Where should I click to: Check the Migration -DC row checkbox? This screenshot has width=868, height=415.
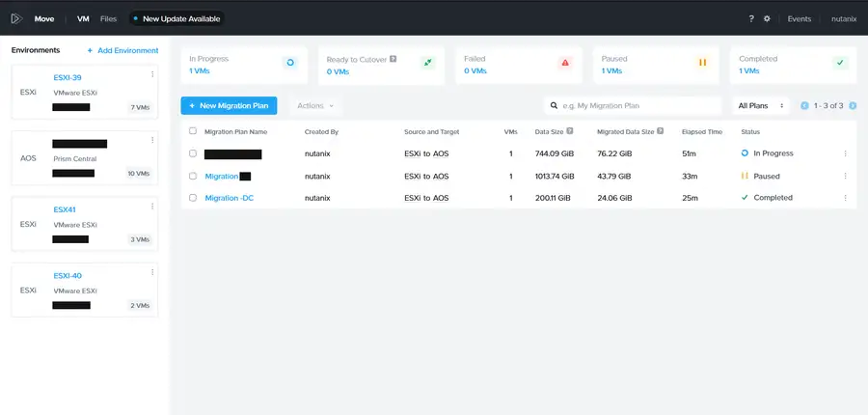pos(193,198)
